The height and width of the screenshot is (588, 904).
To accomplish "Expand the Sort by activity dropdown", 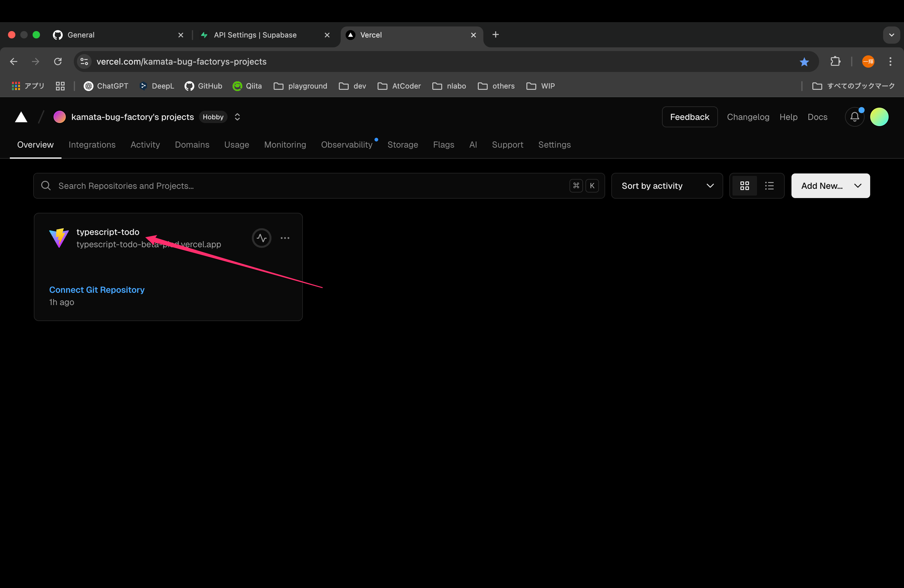I will [x=667, y=186].
